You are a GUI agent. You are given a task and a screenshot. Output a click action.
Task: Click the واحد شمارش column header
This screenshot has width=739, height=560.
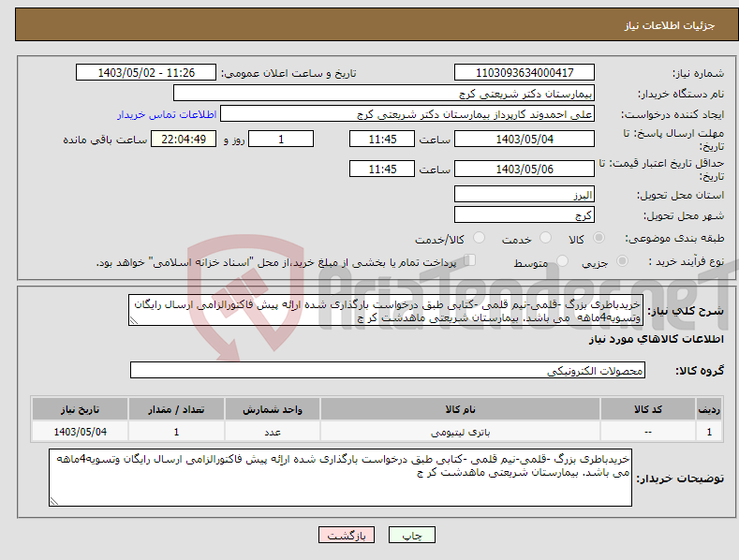[x=273, y=409]
